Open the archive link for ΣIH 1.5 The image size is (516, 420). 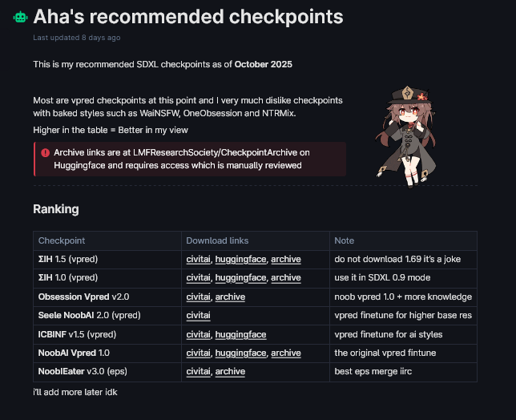click(285, 260)
